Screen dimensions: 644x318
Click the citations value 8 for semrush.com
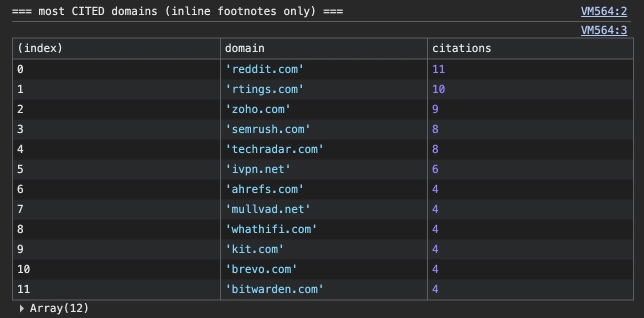click(435, 129)
